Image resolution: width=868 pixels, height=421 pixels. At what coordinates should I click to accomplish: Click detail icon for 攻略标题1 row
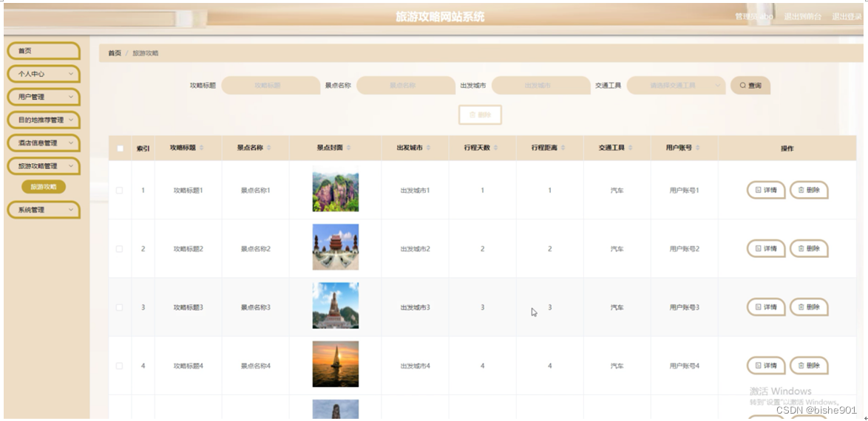coord(759,190)
